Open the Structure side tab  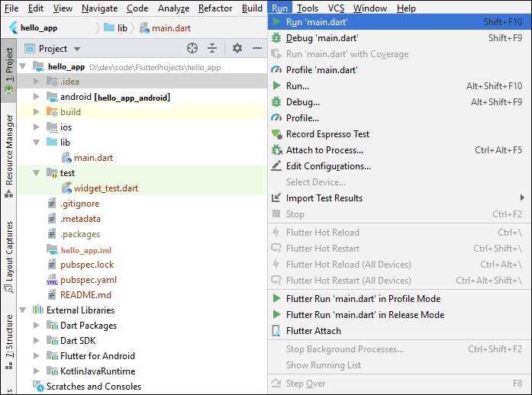click(x=9, y=341)
